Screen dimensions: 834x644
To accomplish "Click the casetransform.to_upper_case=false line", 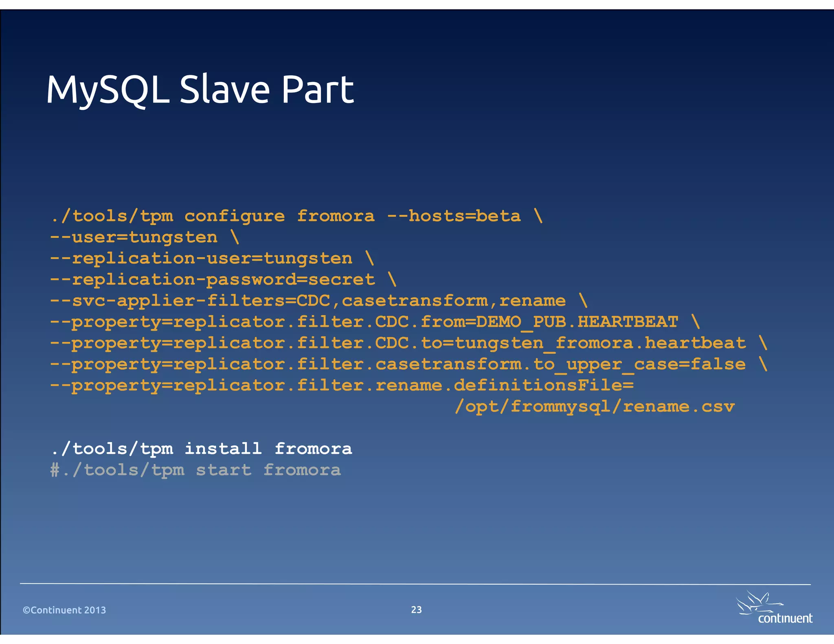I will click(x=408, y=364).
